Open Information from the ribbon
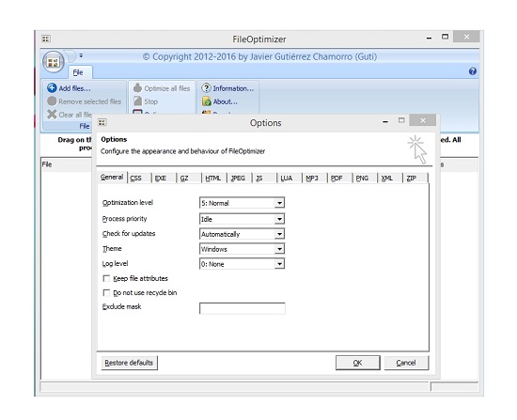The height and width of the screenshot is (420, 517). (227, 88)
